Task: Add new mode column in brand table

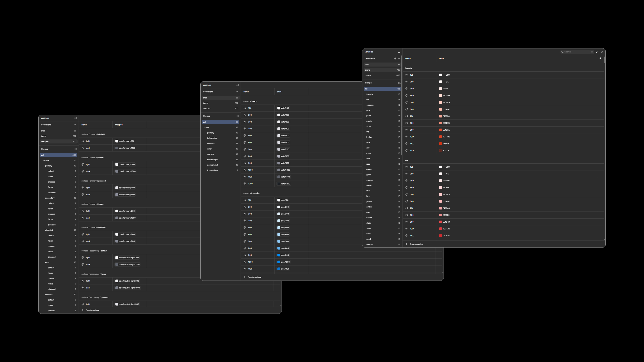Action: (x=601, y=58)
